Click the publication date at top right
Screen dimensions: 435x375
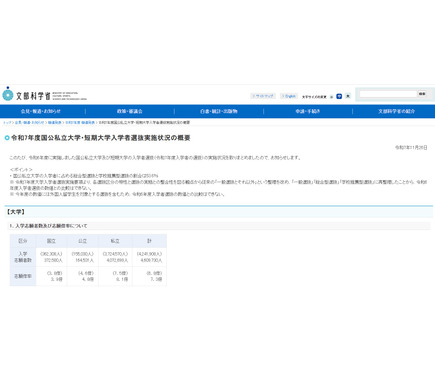[411, 147]
